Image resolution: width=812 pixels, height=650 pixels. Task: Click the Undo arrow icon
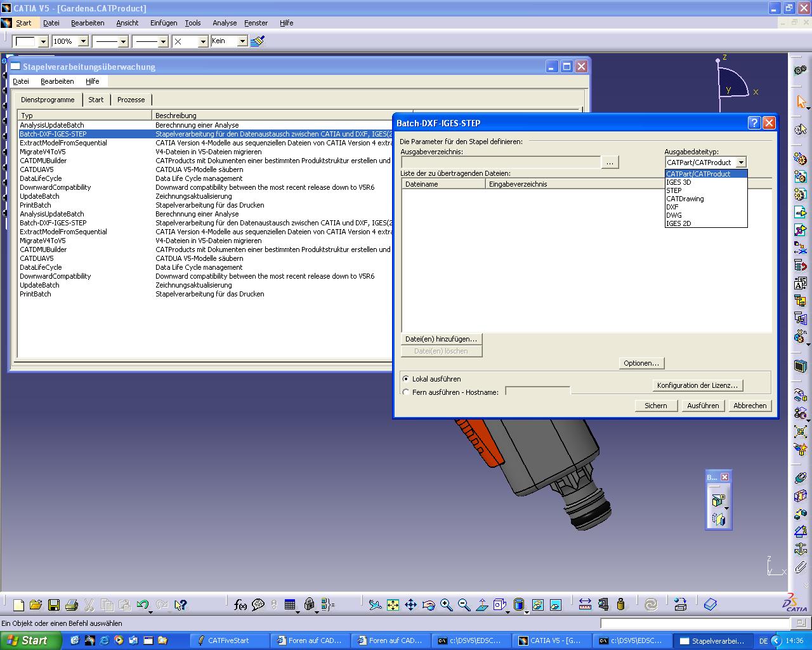click(x=143, y=605)
